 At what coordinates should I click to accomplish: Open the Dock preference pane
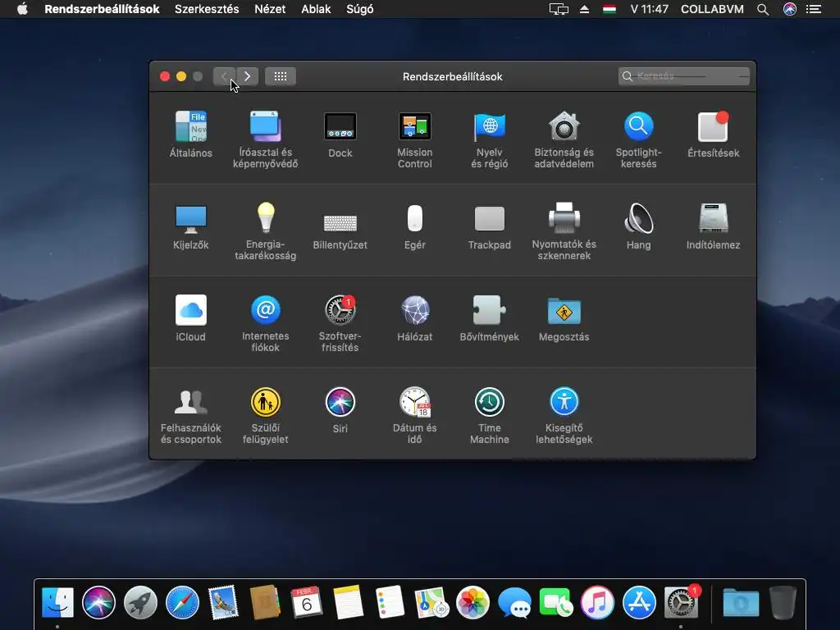click(x=340, y=134)
